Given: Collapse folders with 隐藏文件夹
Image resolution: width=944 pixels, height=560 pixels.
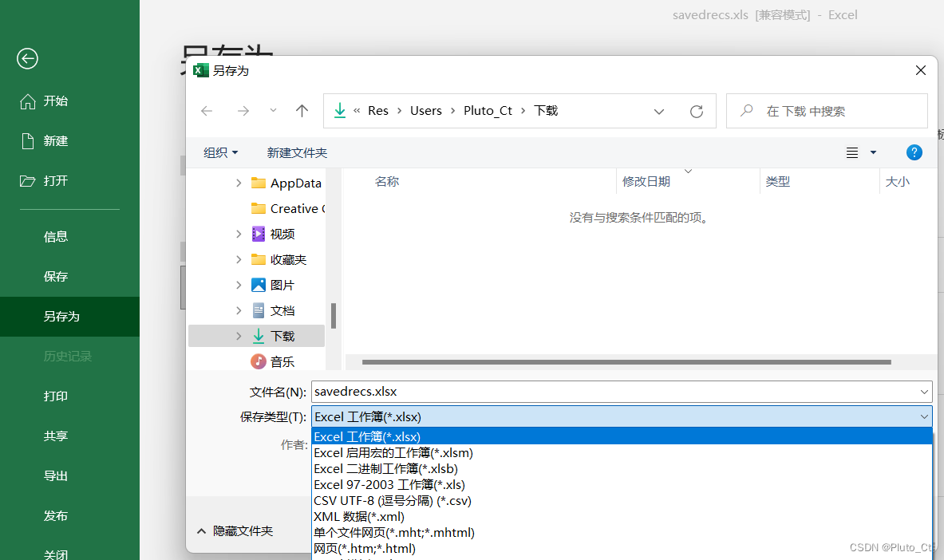Looking at the screenshot, I should (235, 531).
